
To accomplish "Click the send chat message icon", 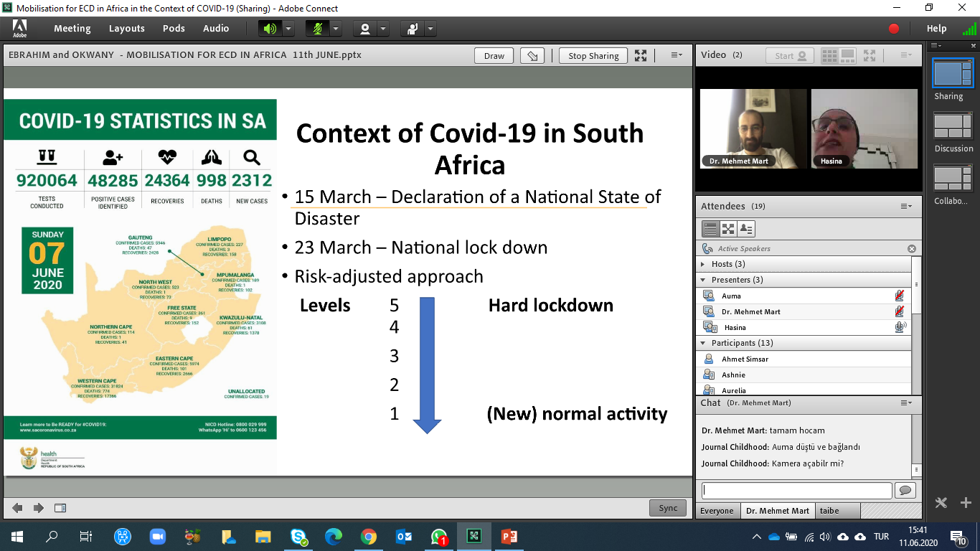I will click(903, 490).
